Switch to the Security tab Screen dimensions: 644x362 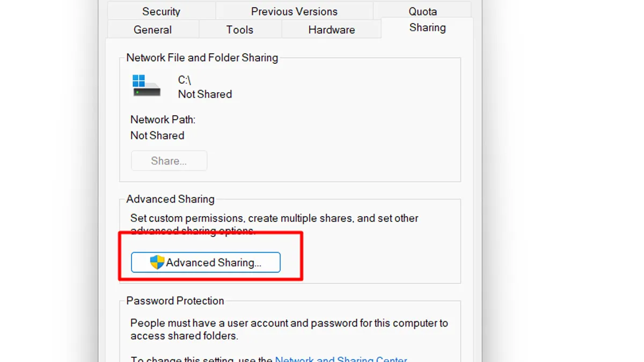tap(160, 11)
